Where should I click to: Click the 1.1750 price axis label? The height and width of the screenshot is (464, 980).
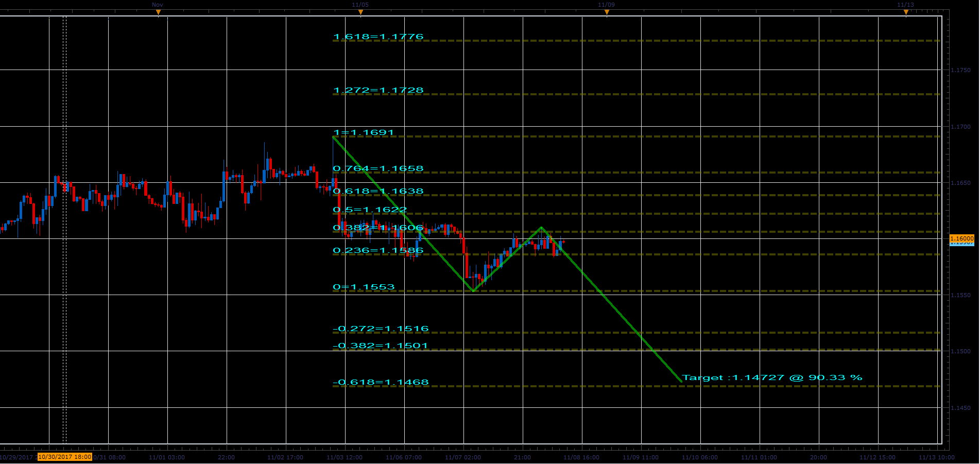pos(960,70)
